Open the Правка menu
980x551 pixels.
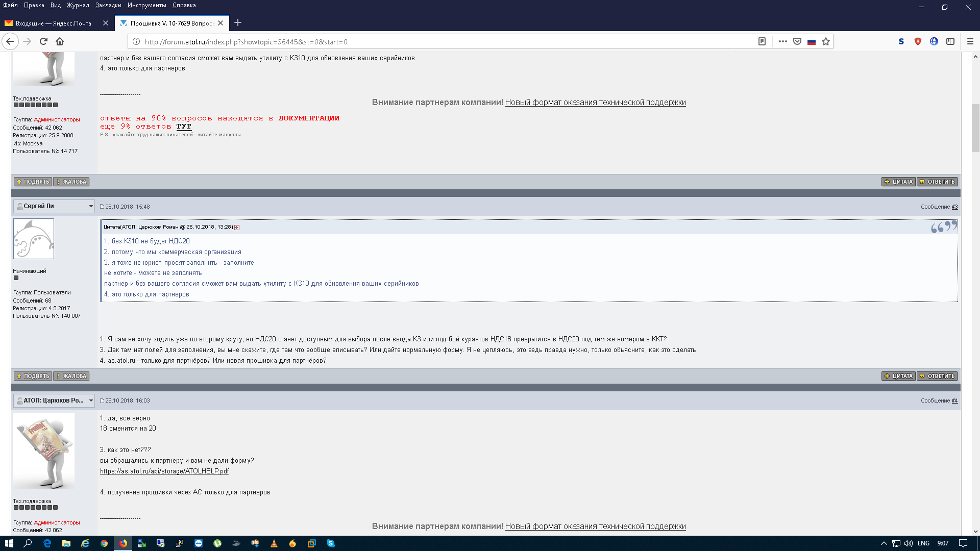[34, 5]
